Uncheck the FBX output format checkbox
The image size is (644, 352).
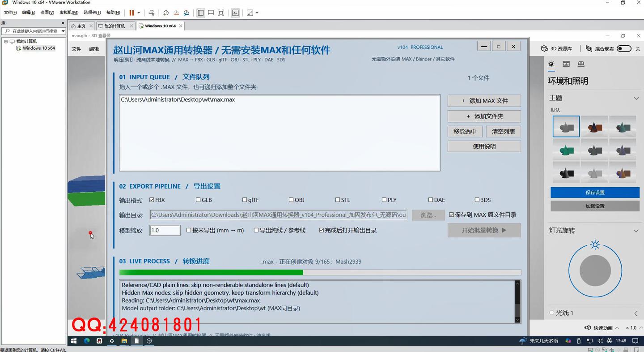click(152, 200)
